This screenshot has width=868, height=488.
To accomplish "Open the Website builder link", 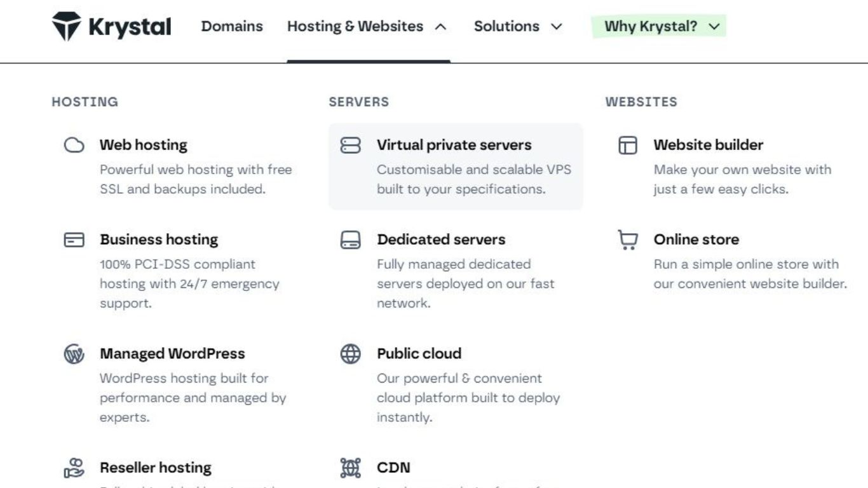I will pyautogui.click(x=709, y=145).
